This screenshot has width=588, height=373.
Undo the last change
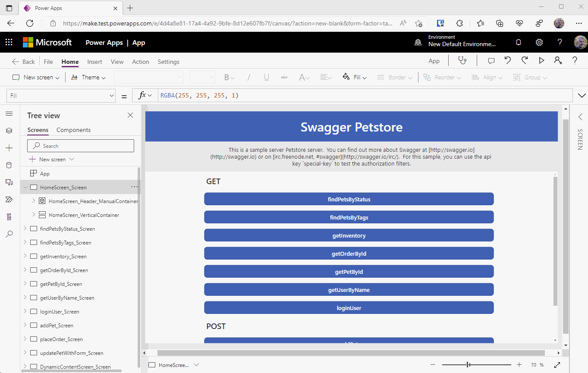click(x=508, y=61)
